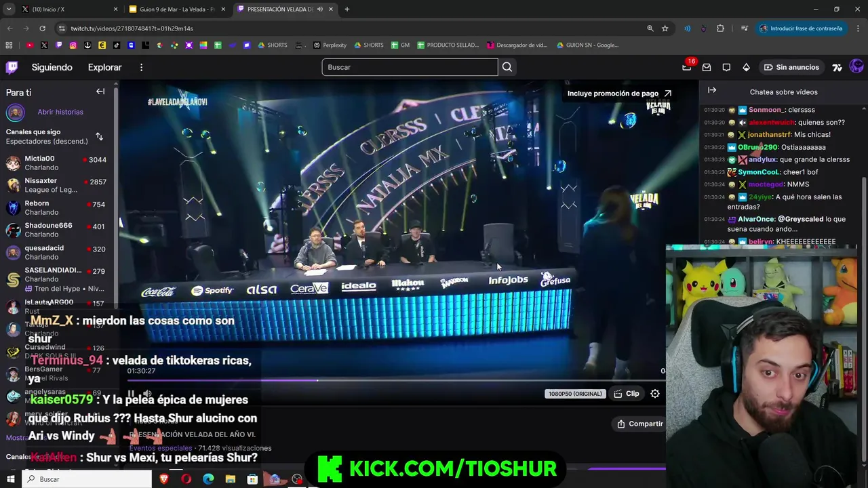Open GUION SN - Google bookmark
The width and height of the screenshot is (868, 488).
pos(587,45)
